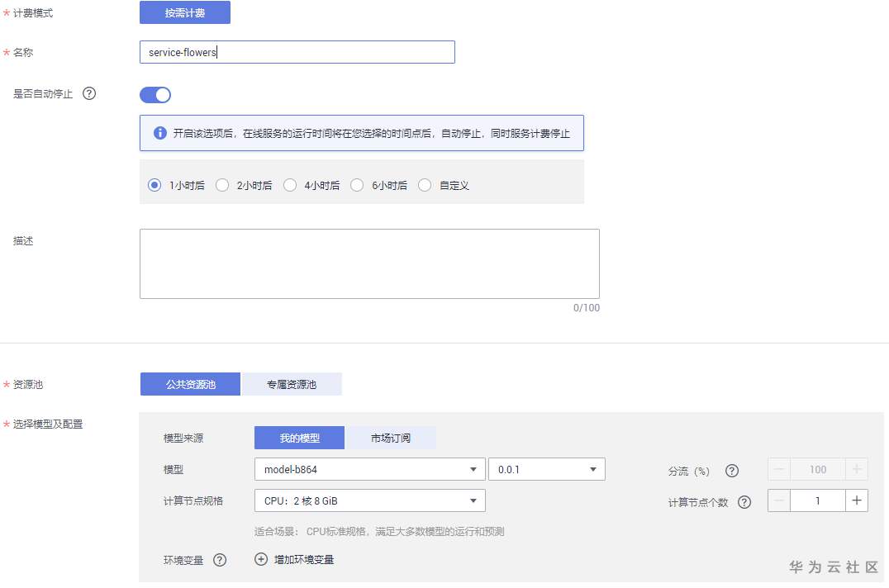Click the 按需计费 billing mode button
889x588 pixels.
(x=185, y=12)
